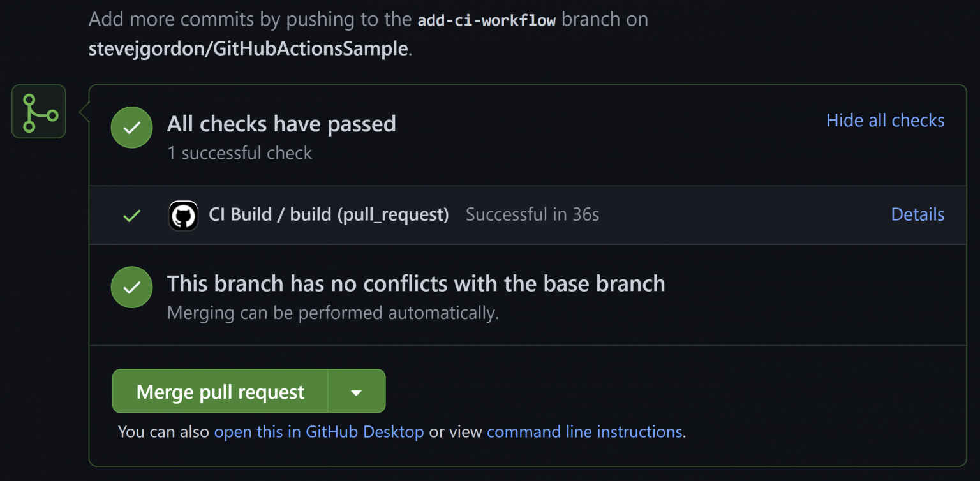Viewport: 980px width, 481px height.
Task: Open Details for the CI Build check
Action: point(917,215)
